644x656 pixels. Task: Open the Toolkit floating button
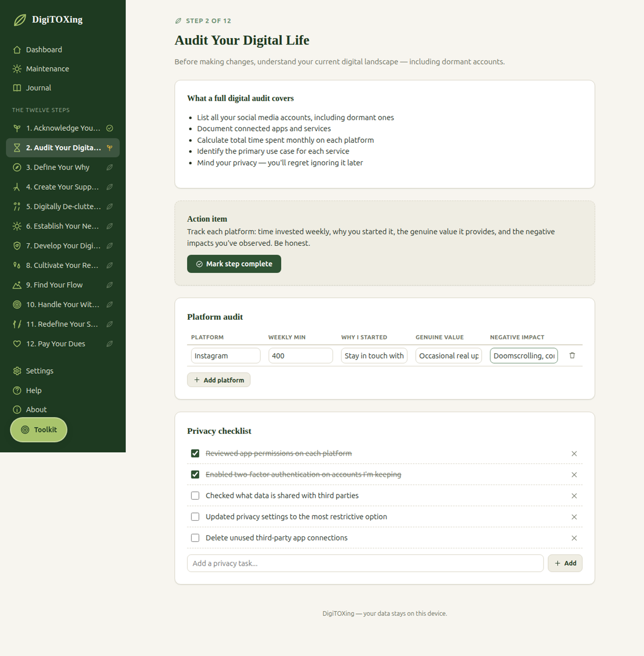(39, 430)
